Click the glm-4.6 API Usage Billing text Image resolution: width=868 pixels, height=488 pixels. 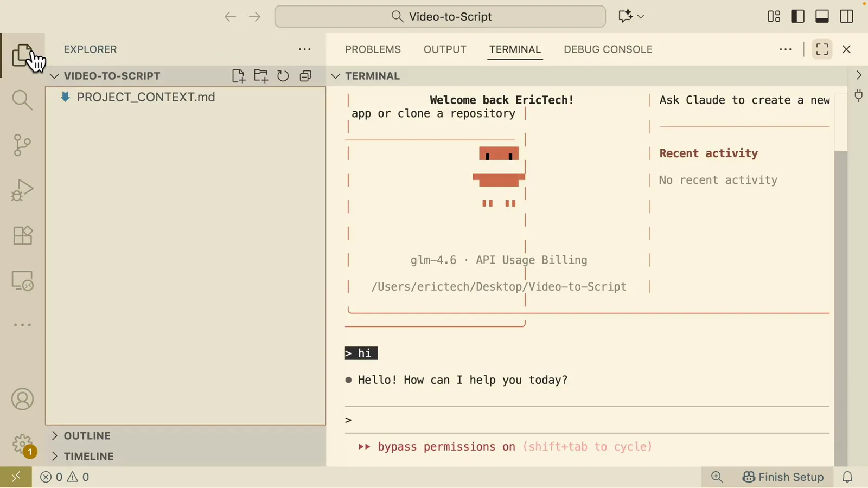pyautogui.click(x=499, y=260)
